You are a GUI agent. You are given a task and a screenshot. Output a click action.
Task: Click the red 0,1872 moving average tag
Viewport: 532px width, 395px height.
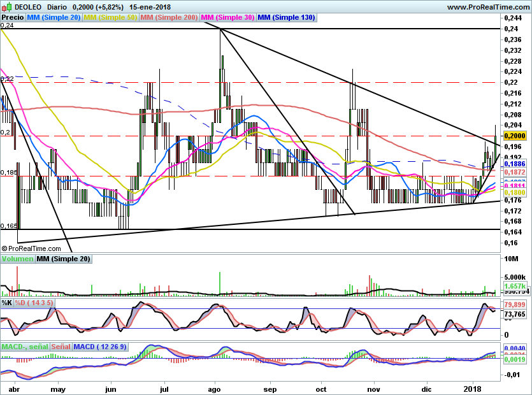[x=514, y=173]
